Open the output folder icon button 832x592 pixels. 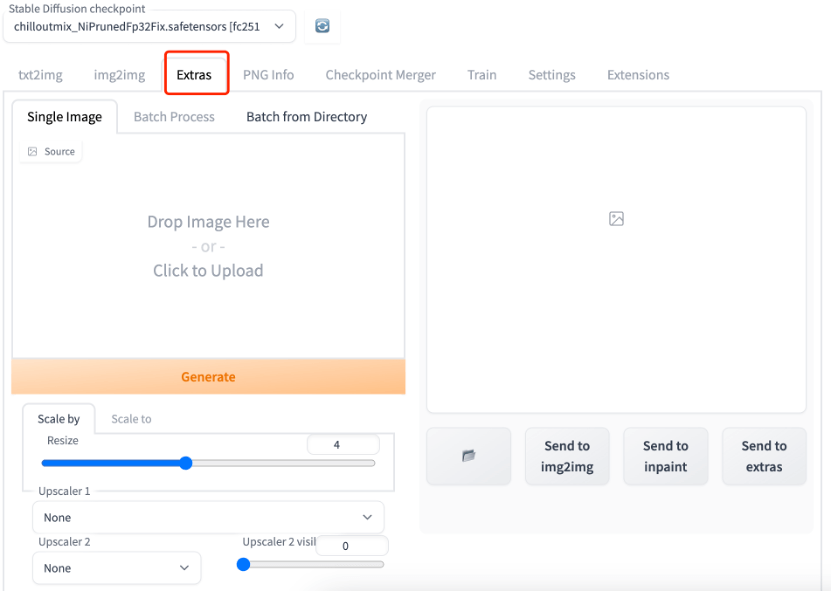pos(468,456)
